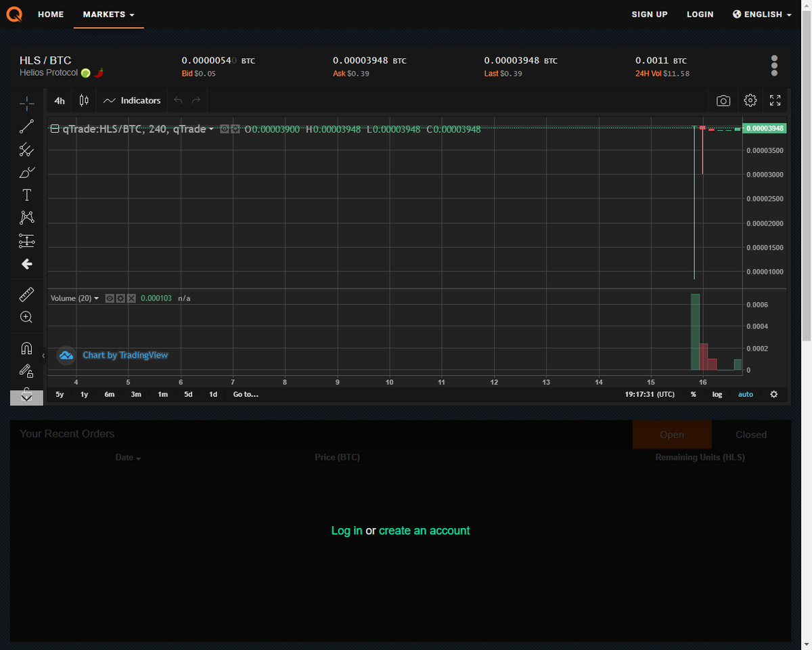Image resolution: width=812 pixels, height=650 pixels.
Task: Select the trend line drawing tool
Action: (26, 126)
